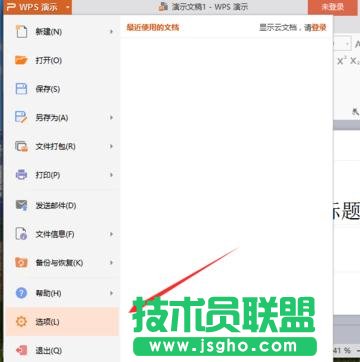Select the 最近使用的文档 heading
The height and width of the screenshot is (362, 360).
click(153, 27)
